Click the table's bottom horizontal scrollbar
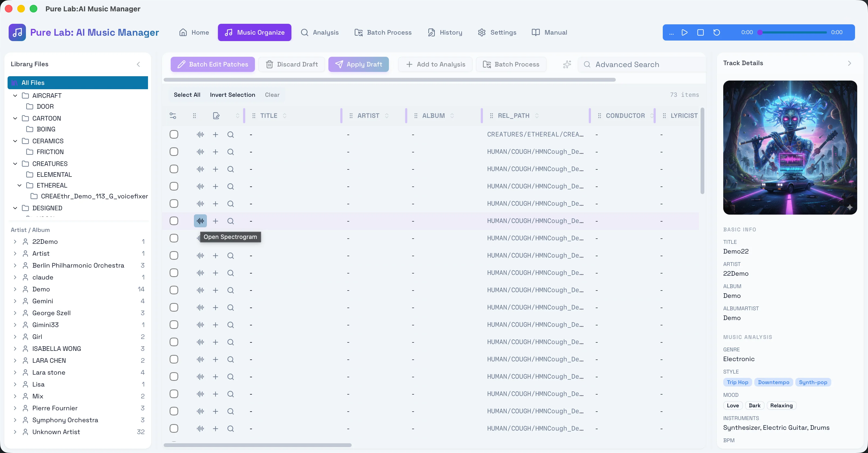Screen dimensions: 868x453 point(257,445)
